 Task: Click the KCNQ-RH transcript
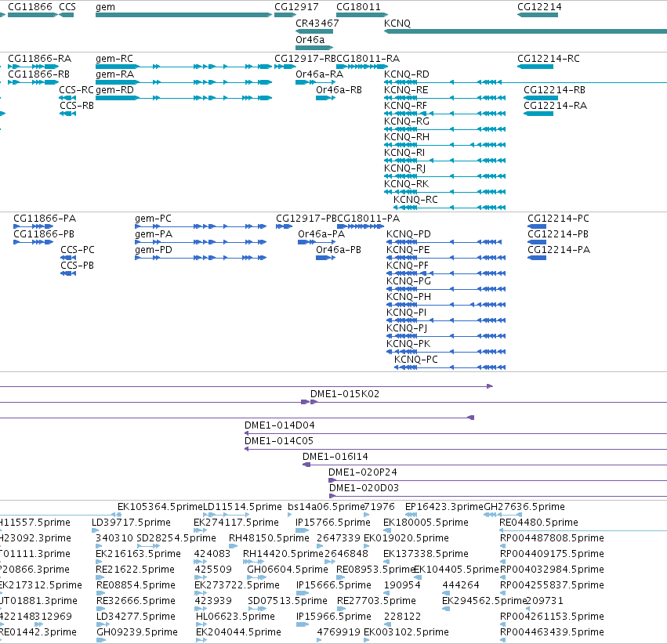click(x=444, y=145)
